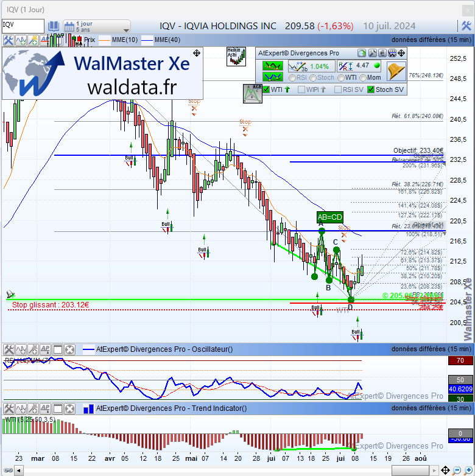Click the crosshair pan icon at bottom right
475x476 pixels.
tap(445, 471)
